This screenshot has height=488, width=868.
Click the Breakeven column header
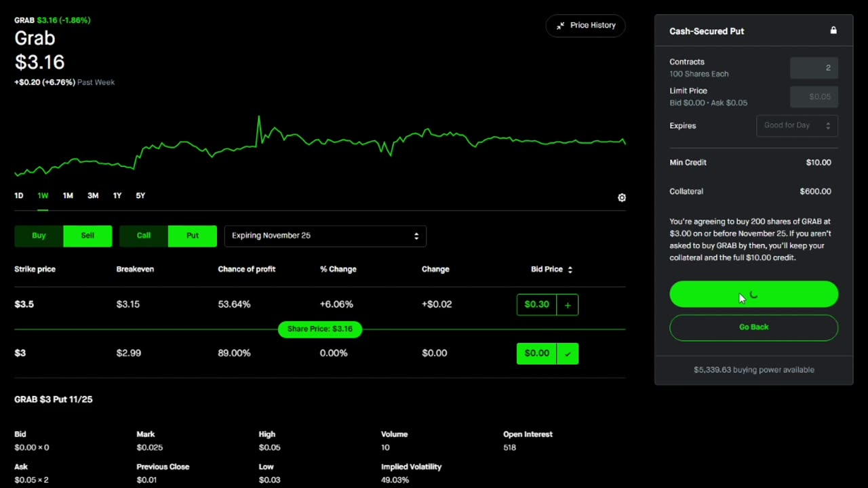pyautogui.click(x=135, y=270)
